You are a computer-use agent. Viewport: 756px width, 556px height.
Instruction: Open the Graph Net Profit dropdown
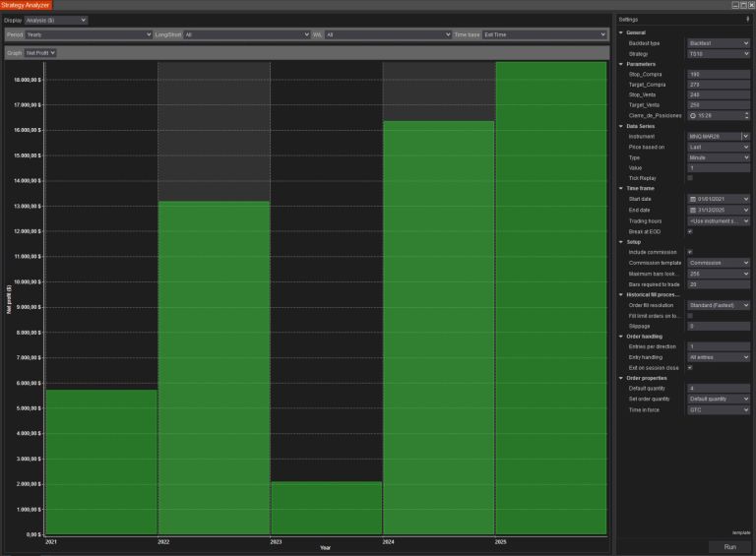(40, 52)
